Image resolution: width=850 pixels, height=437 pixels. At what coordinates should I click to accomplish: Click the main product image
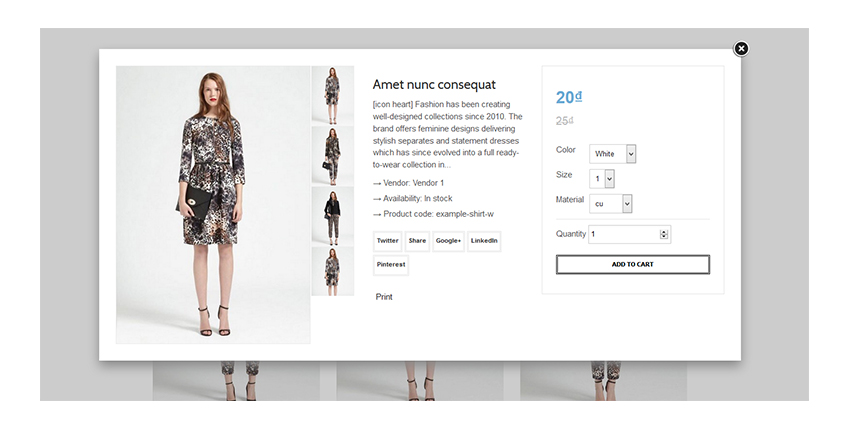(x=213, y=205)
